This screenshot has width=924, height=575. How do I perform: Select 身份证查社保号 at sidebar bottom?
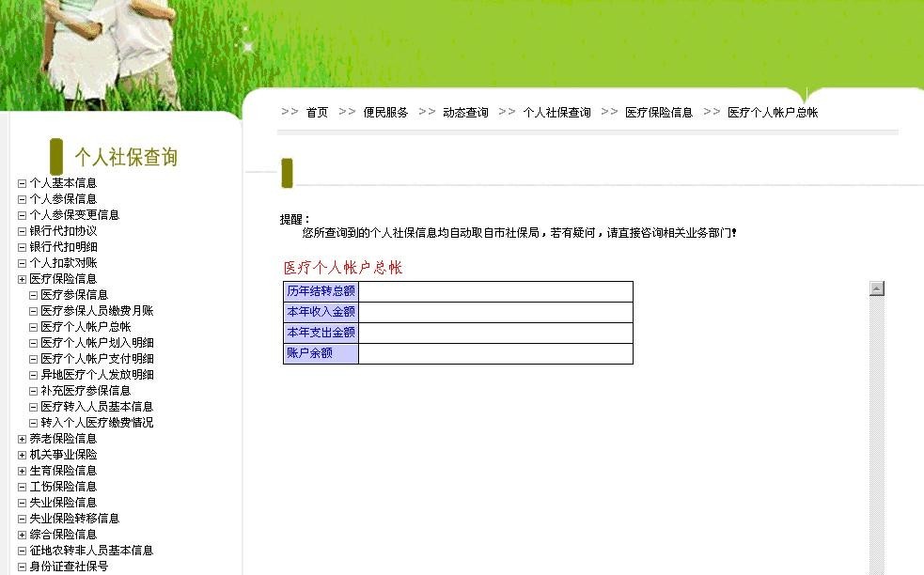click(x=70, y=567)
